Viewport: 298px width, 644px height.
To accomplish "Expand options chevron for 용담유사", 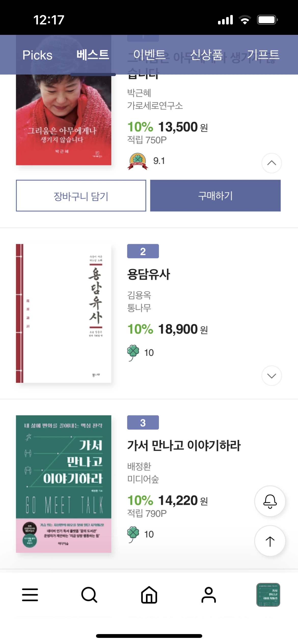I will coord(272,376).
